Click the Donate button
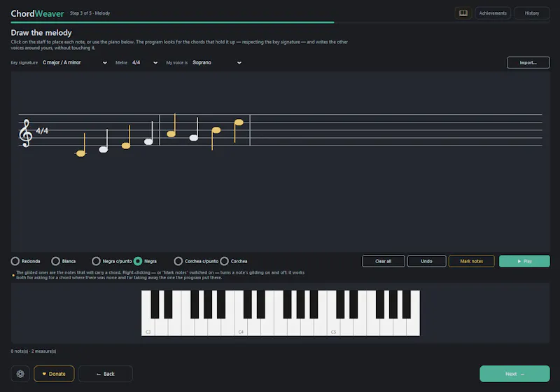This screenshot has height=392, width=560. [54, 374]
